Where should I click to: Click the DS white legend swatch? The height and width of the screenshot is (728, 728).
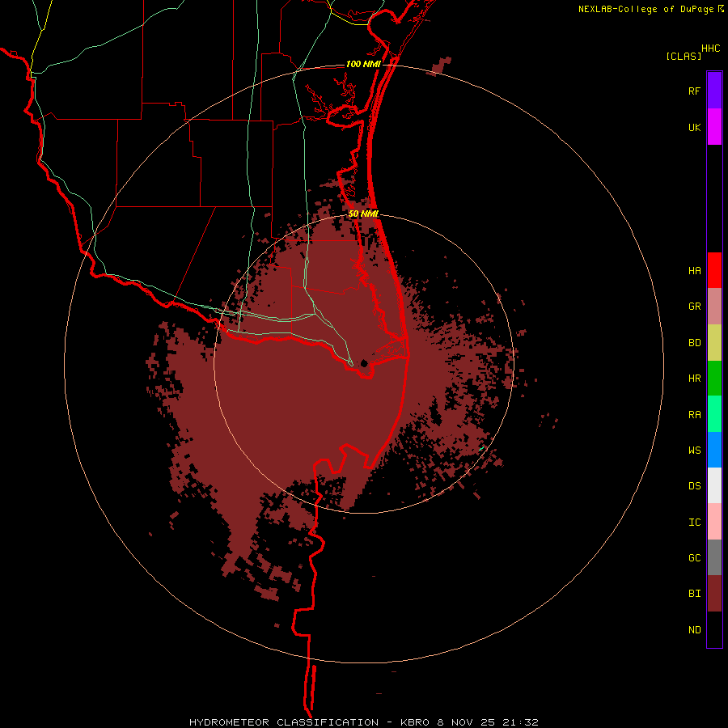[714, 485]
